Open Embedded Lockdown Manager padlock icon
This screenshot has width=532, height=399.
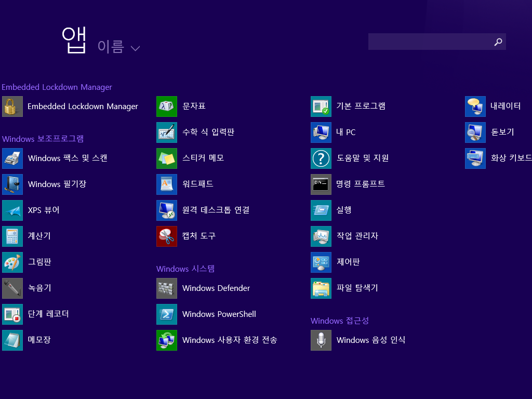click(12, 107)
